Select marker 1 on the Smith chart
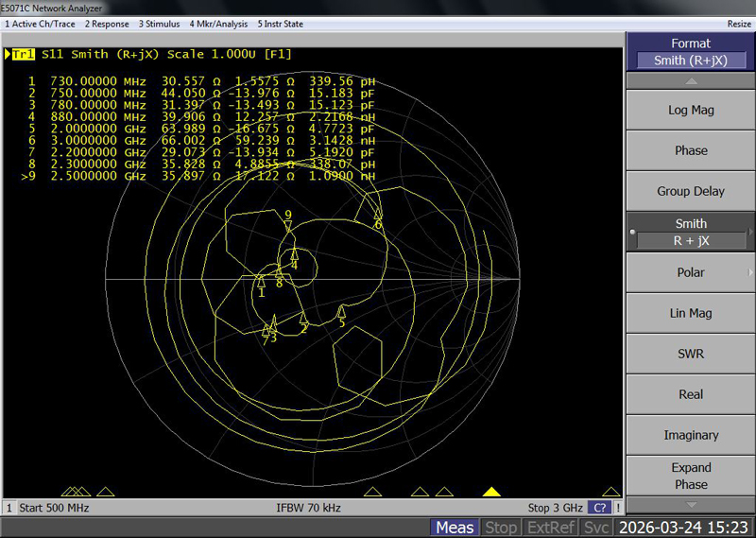 [x=262, y=281]
